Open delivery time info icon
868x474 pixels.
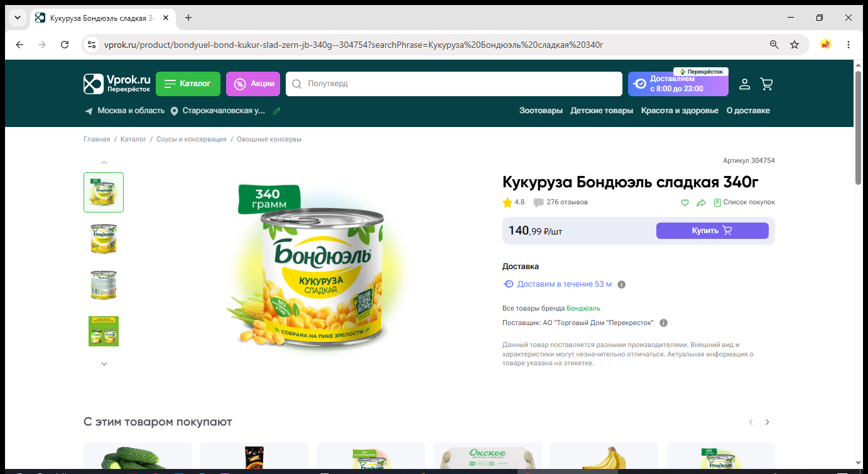pyautogui.click(x=622, y=284)
